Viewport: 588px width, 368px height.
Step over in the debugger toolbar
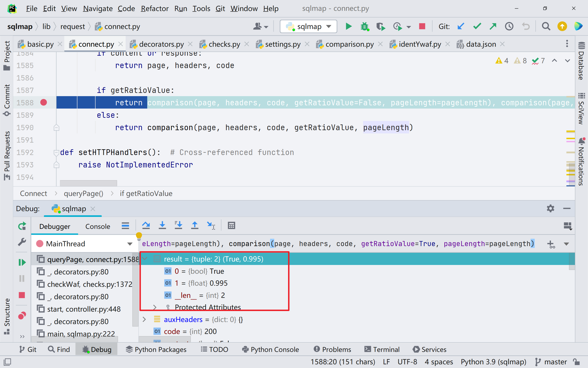coord(146,226)
